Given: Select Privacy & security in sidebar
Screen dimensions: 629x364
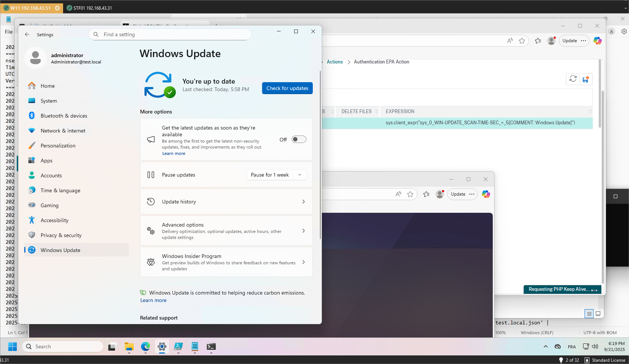Looking at the screenshot, I should [x=61, y=235].
